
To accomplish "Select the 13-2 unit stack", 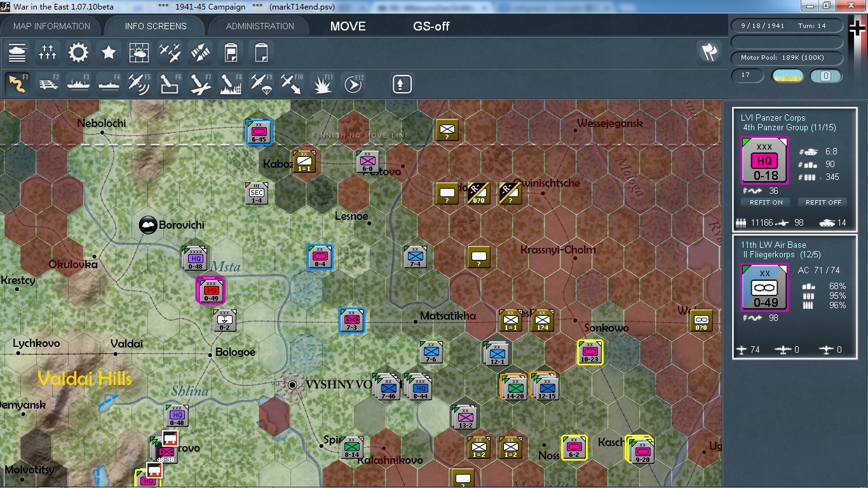I will [x=465, y=417].
